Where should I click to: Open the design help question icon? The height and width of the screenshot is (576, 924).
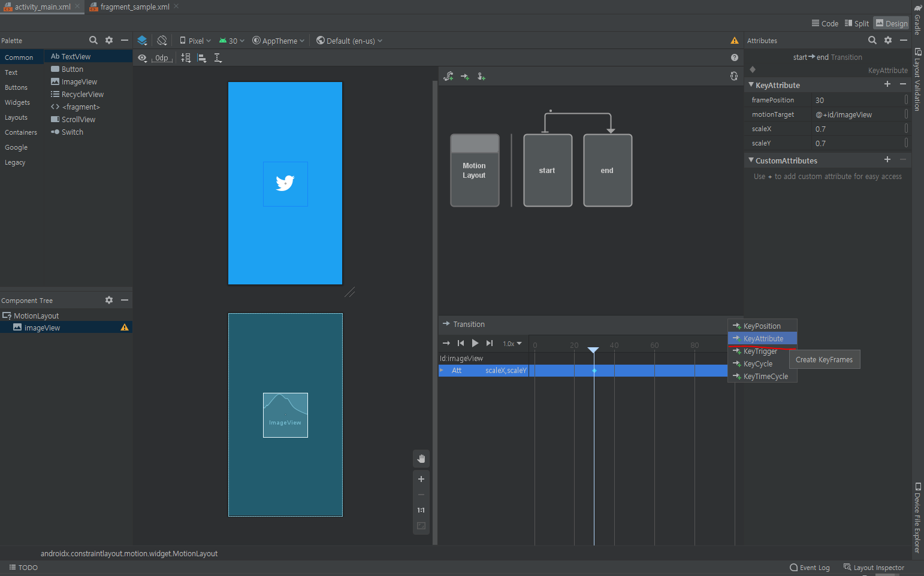[x=735, y=57]
